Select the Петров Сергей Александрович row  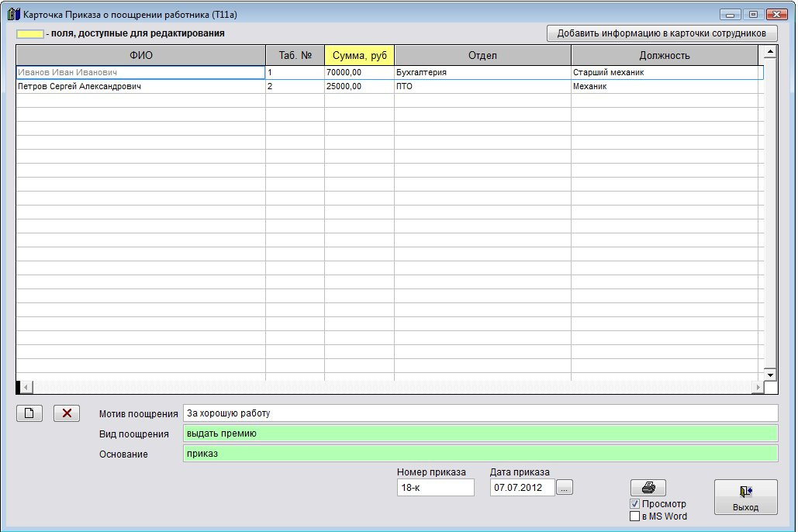140,87
